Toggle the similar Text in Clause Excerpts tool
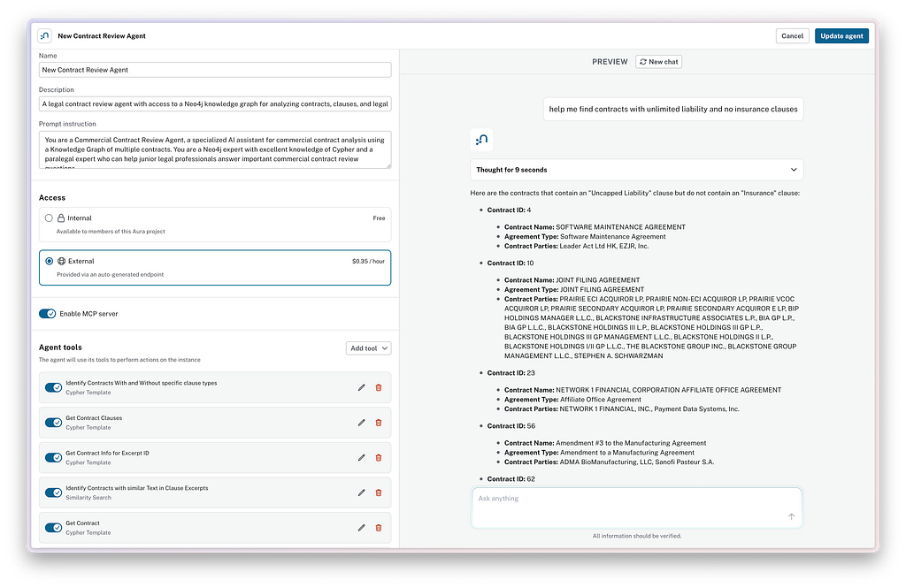Image resolution: width=906 pixels, height=588 pixels. point(54,493)
